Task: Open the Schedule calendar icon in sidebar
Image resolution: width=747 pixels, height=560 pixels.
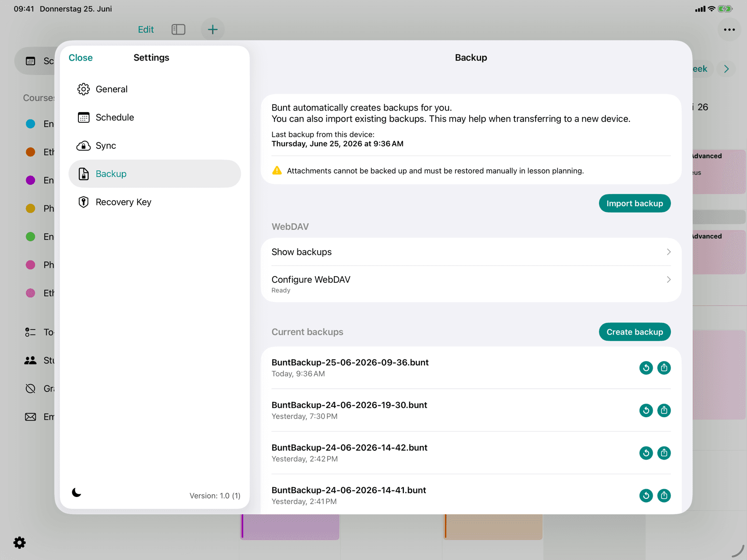Action: (30, 61)
